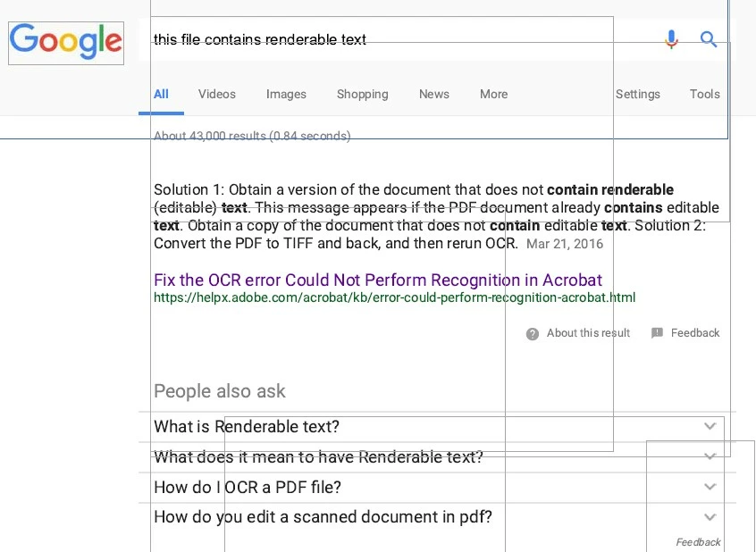
Task: Click the Feedback speech bubble icon
Action: pyautogui.click(x=657, y=332)
